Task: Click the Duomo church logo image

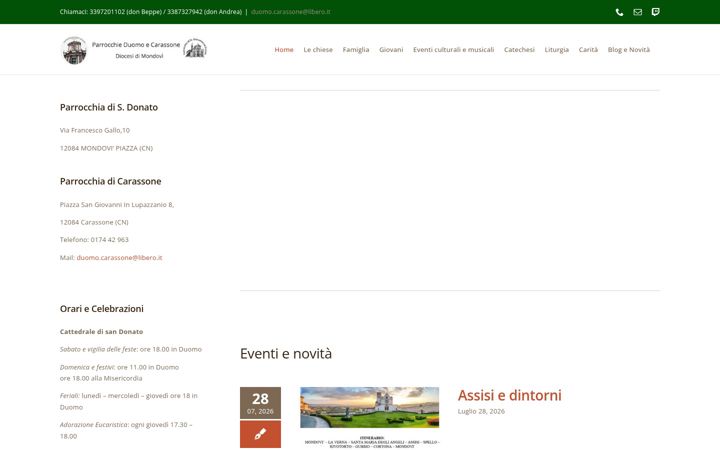Action: coord(74,50)
